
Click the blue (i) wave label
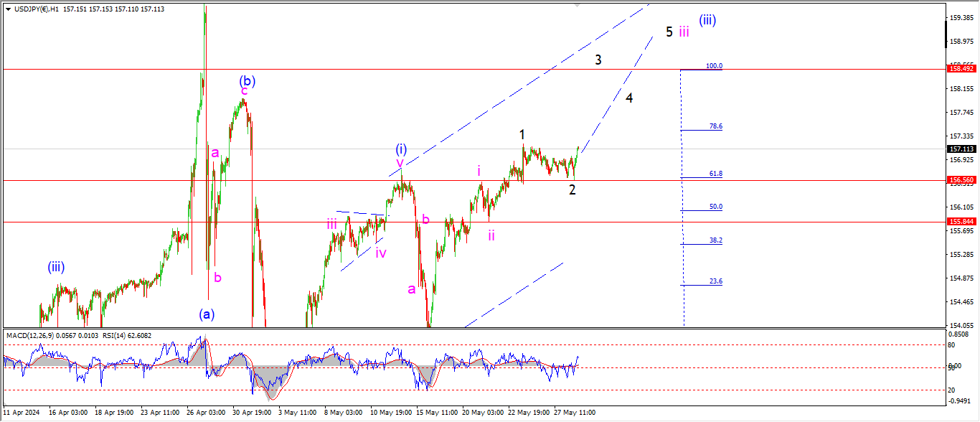(x=402, y=149)
